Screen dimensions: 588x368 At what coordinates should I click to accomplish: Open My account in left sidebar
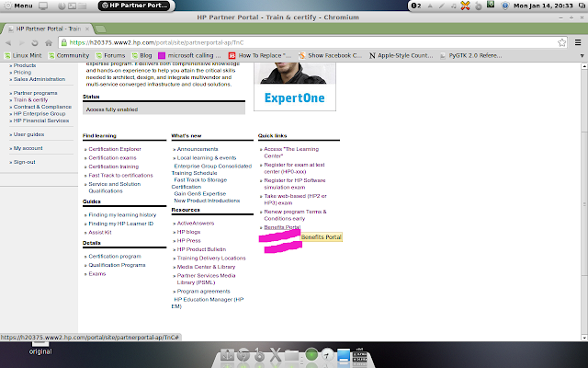click(x=28, y=148)
